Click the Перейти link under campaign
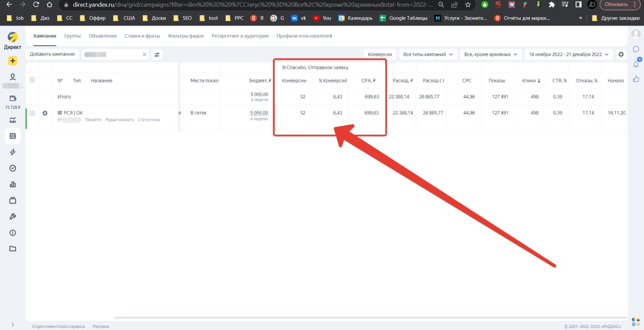This screenshot has width=644, height=330. 93,120
